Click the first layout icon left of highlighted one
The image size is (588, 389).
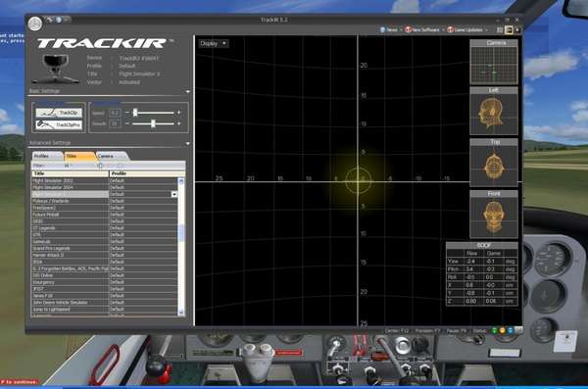point(500,29)
